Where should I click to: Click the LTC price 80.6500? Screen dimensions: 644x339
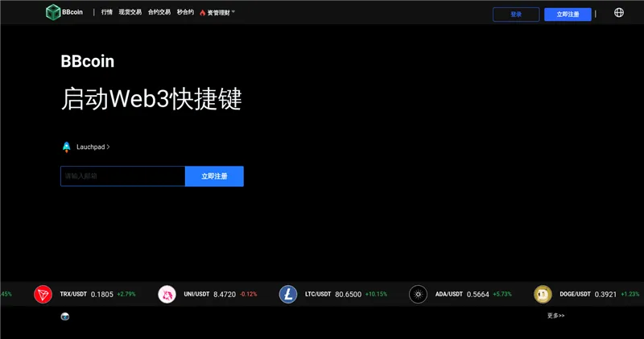click(x=349, y=294)
